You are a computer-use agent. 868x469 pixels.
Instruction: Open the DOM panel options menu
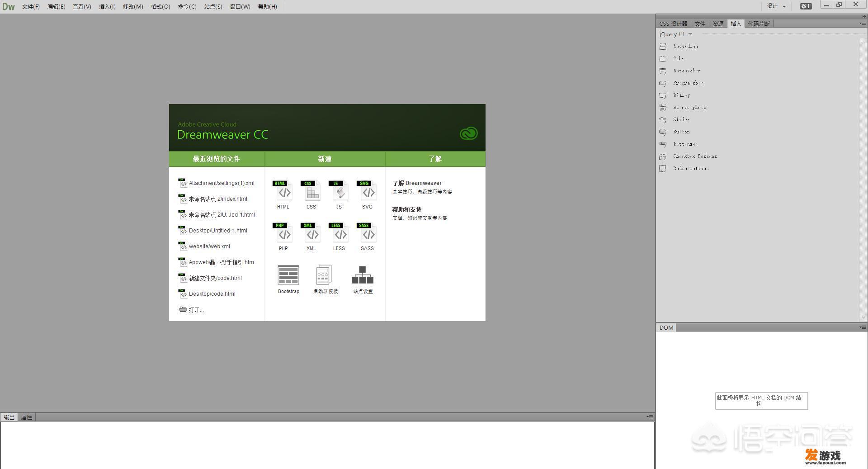coord(863,327)
